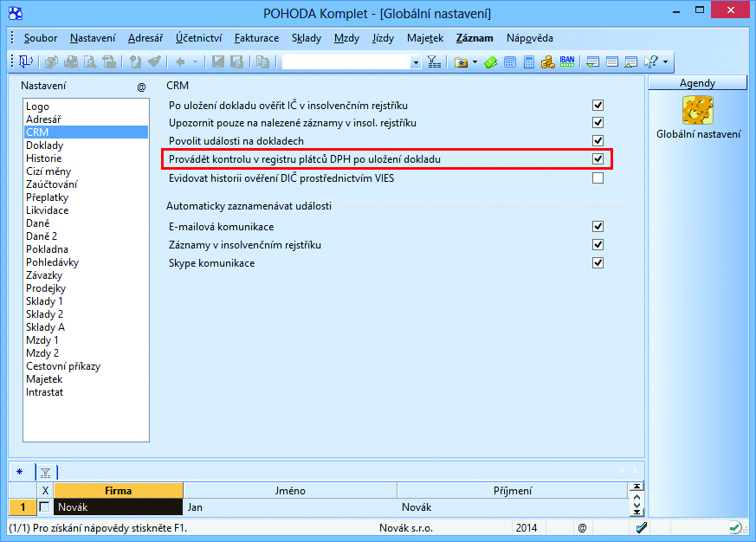Click the small blue calendar-table toolbar icon
Image resolution: width=756 pixels, height=542 pixels.
(509, 61)
